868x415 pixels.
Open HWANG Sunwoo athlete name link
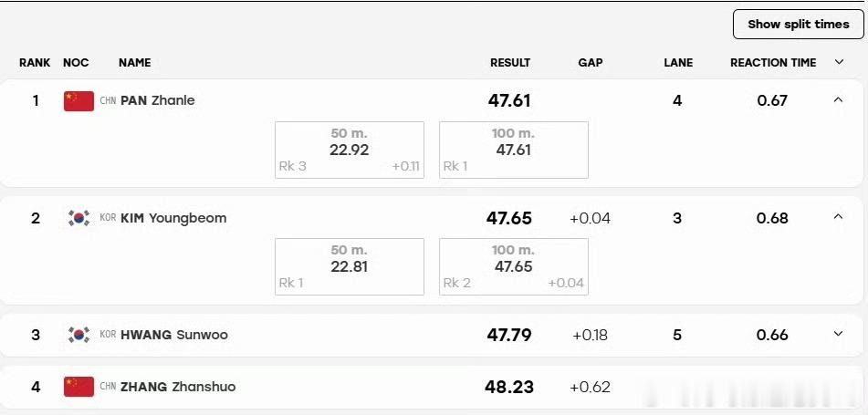[x=173, y=335]
